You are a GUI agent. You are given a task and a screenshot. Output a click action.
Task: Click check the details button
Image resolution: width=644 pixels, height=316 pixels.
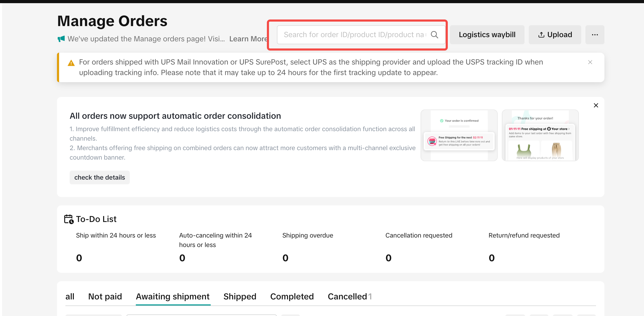point(99,177)
